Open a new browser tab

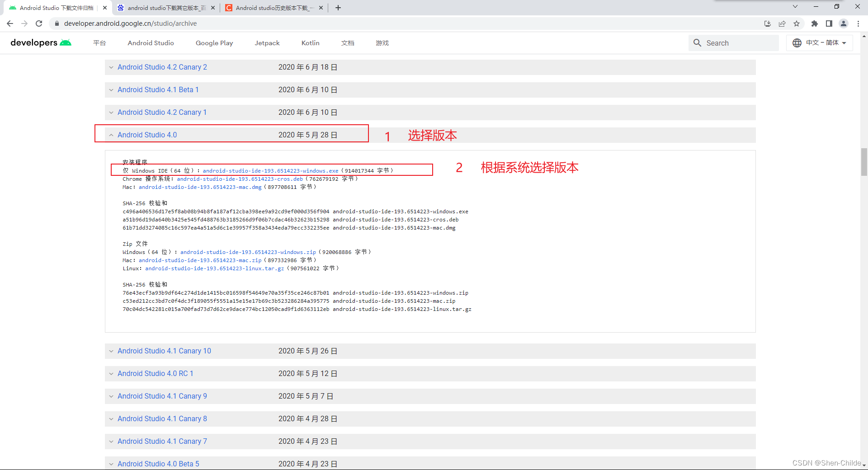click(x=338, y=8)
